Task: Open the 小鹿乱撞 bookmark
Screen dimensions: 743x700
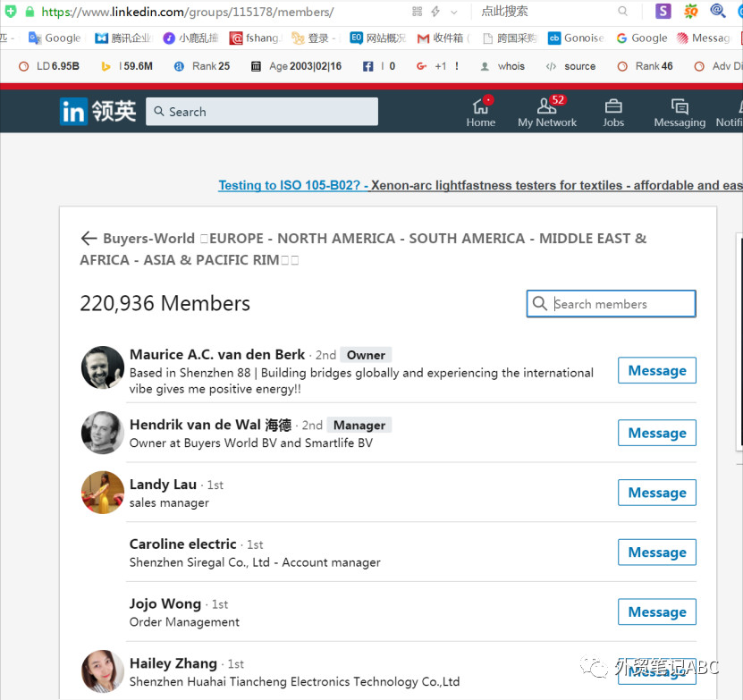Action: coord(190,38)
